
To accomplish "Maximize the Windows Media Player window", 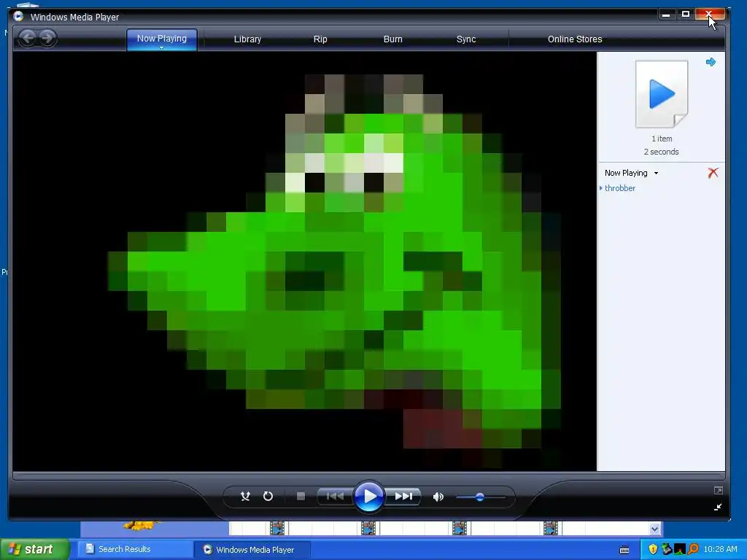I will [x=686, y=15].
